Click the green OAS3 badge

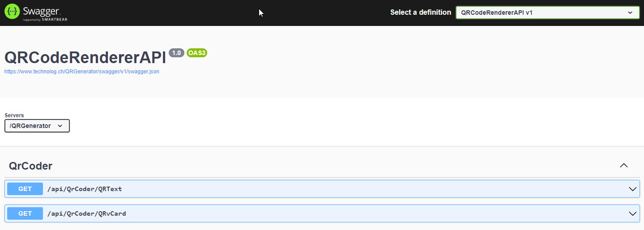pyautogui.click(x=197, y=53)
